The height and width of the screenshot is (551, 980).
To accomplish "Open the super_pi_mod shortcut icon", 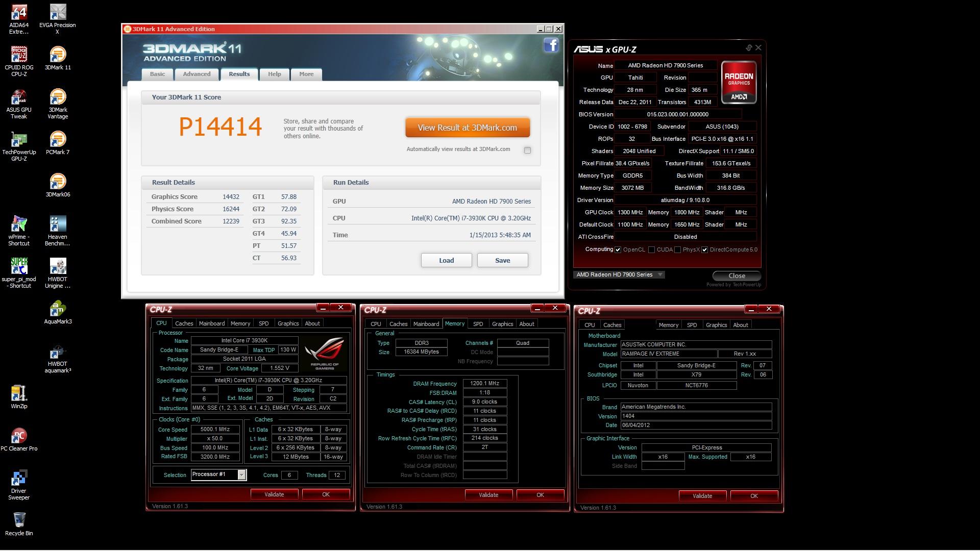I will click(19, 273).
